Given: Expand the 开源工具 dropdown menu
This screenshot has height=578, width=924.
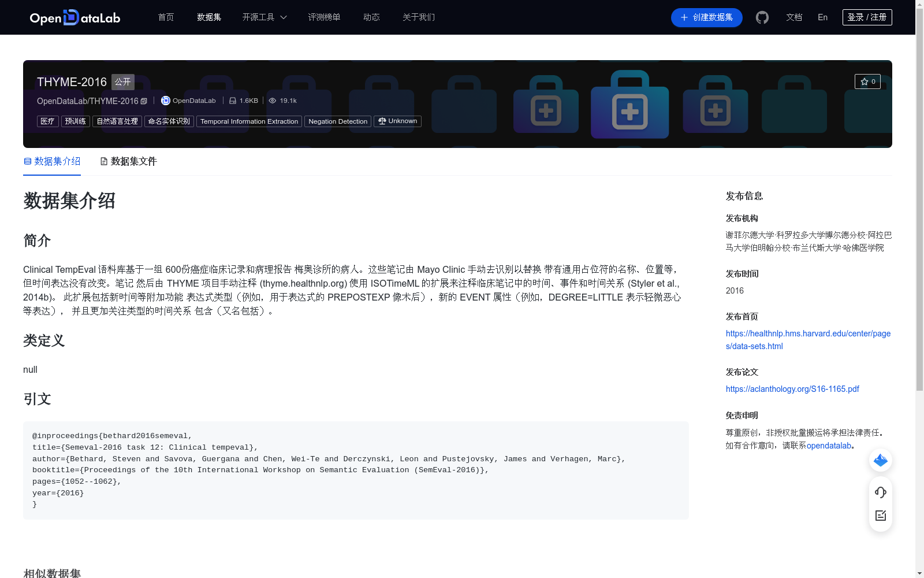Looking at the screenshot, I should pos(264,17).
